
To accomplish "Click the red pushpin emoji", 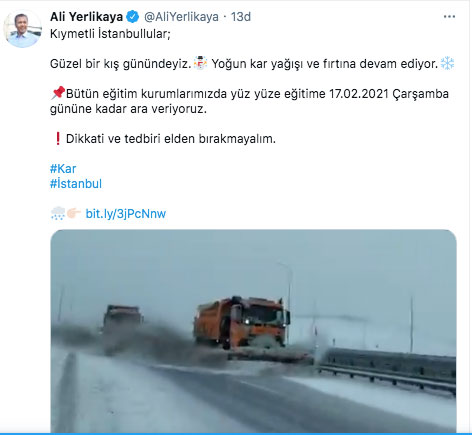I will 58,93.
